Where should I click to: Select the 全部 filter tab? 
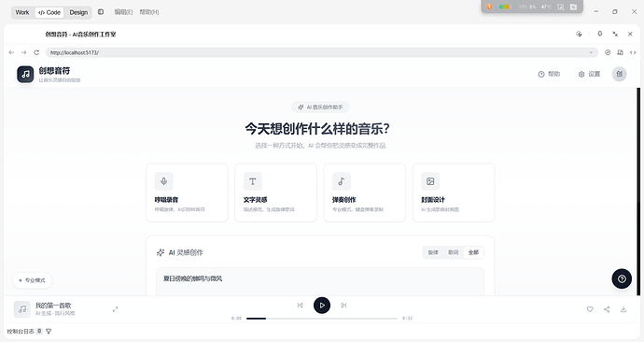(473, 252)
